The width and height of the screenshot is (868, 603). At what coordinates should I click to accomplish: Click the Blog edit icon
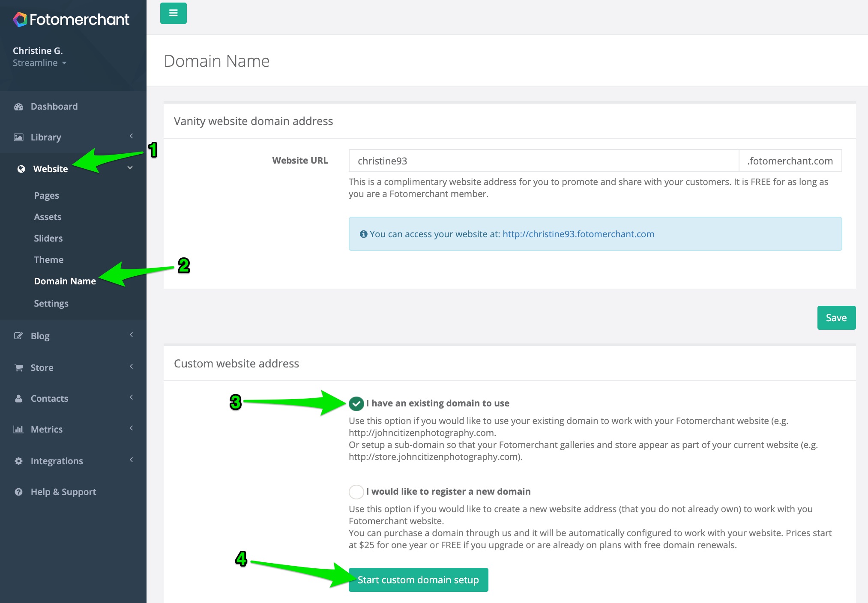[x=18, y=336]
